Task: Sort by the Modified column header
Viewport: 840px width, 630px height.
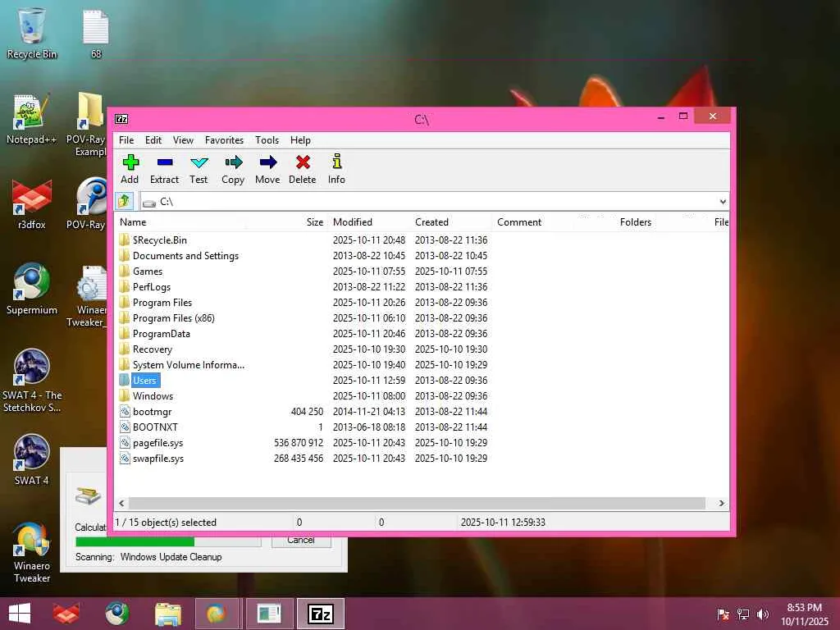Action: (x=353, y=221)
